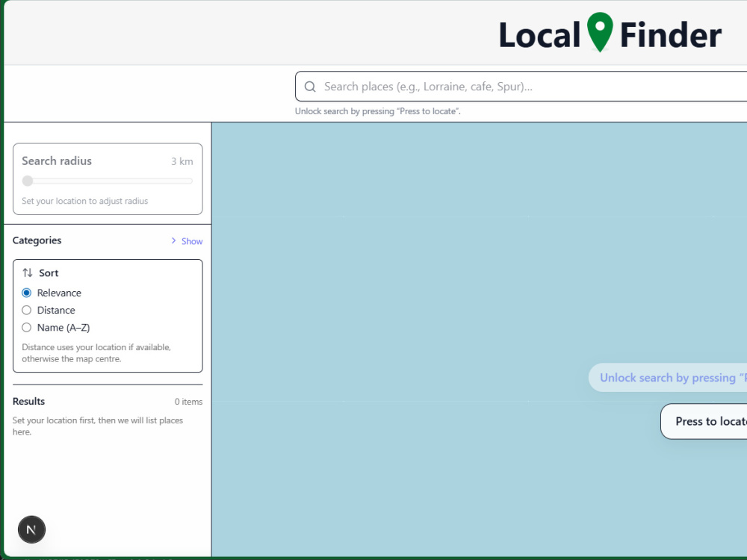This screenshot has height=560, width=747.
Task: Click the 'Search radius' label
Action: click(x=57, y=161)
